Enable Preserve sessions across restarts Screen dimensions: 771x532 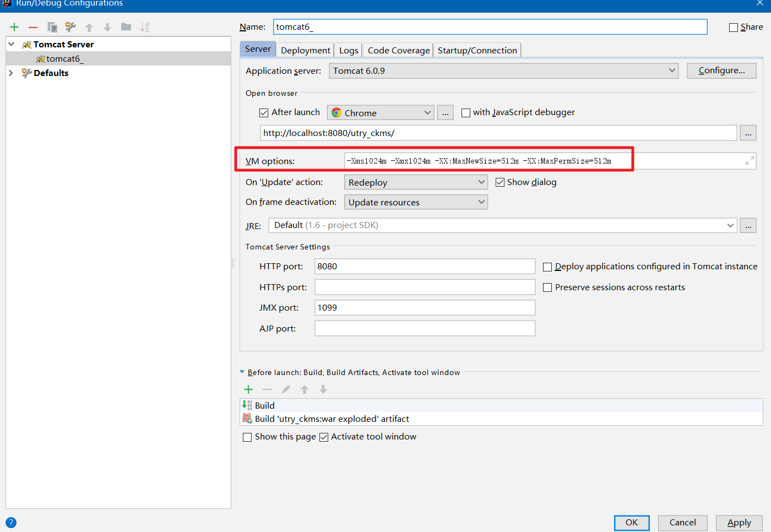click(547, 287)
